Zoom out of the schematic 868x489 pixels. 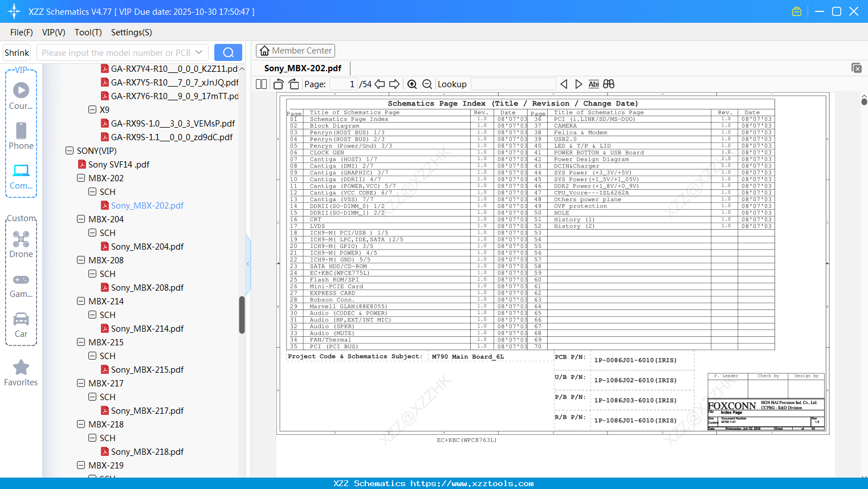tap(427, 84)
